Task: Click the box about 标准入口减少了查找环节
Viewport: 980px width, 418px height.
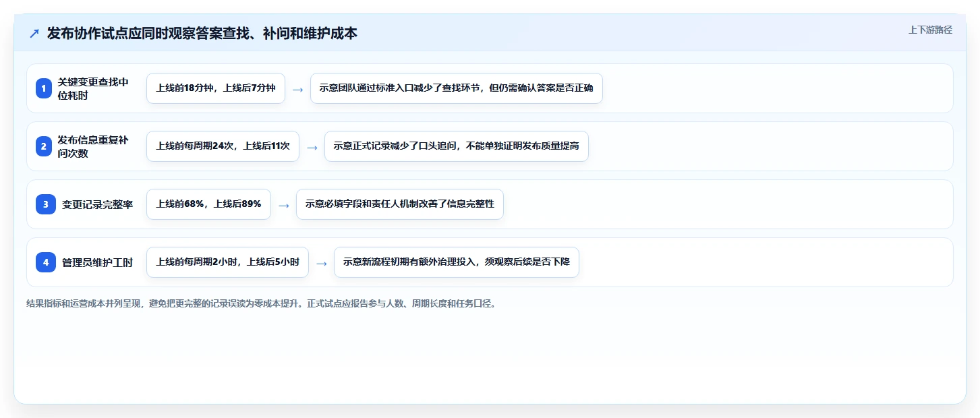Action: [456, 88]
